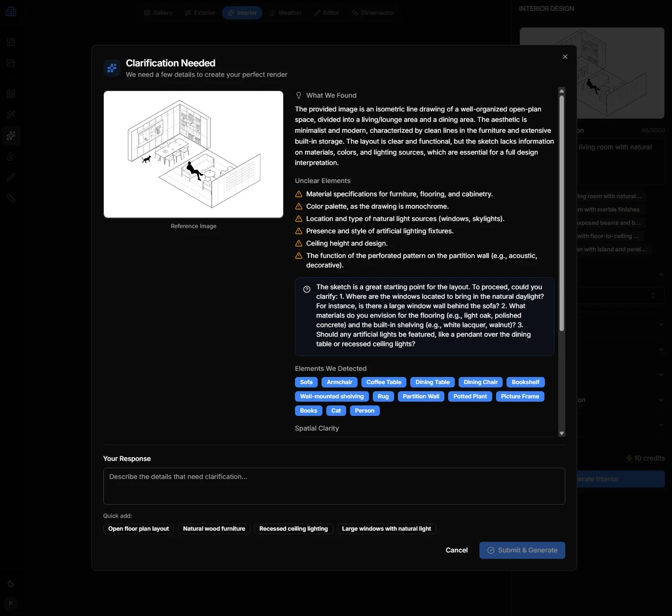
Task: Open the profile avatar at sidebar bottom
Action: click(11, 604)
